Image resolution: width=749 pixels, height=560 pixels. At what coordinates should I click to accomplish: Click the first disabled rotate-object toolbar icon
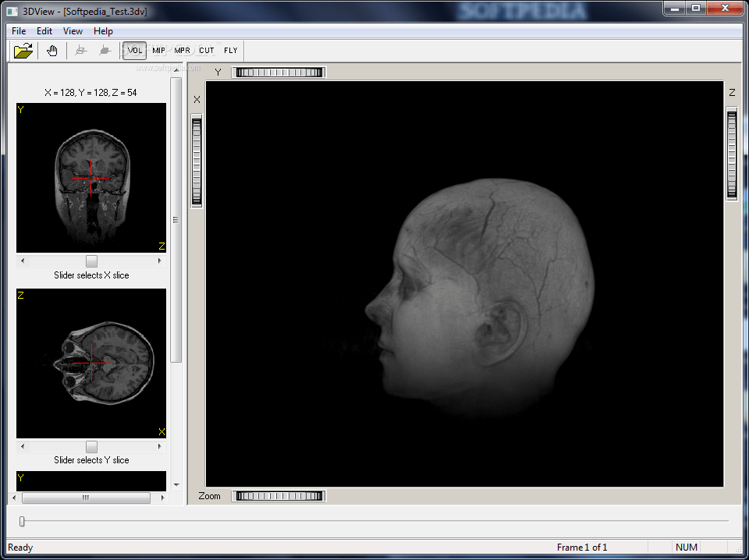click(x=81, y=51)
